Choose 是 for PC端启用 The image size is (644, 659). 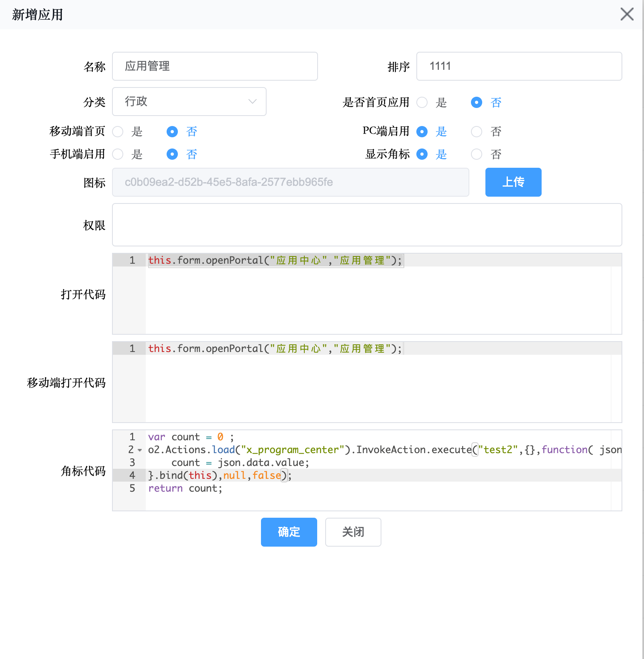click(x=422, y=132)
